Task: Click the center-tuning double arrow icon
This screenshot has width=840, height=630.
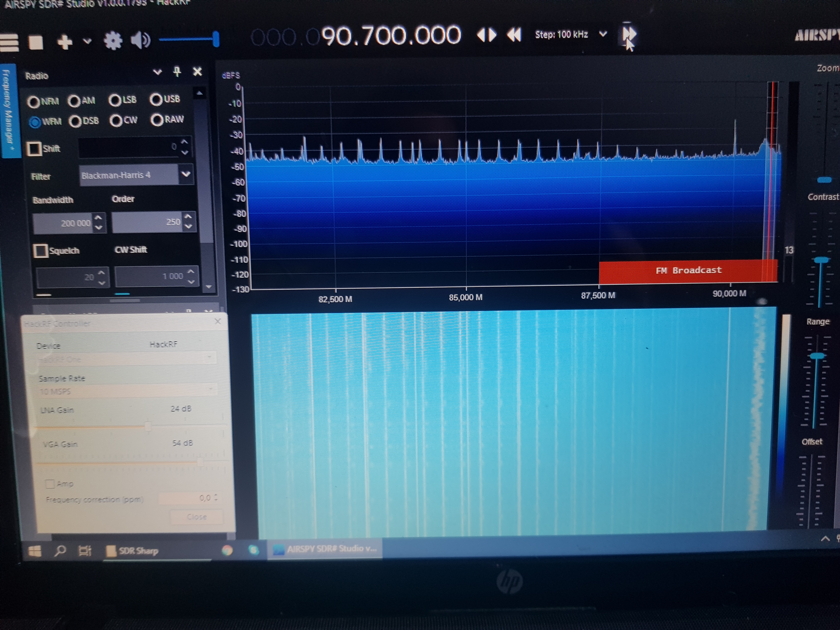Action: 486,35
